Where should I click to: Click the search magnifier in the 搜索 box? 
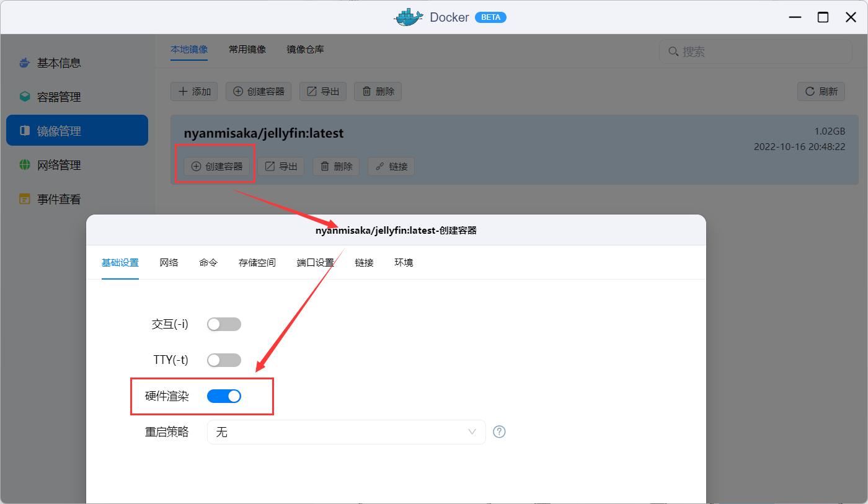point(673,51)
